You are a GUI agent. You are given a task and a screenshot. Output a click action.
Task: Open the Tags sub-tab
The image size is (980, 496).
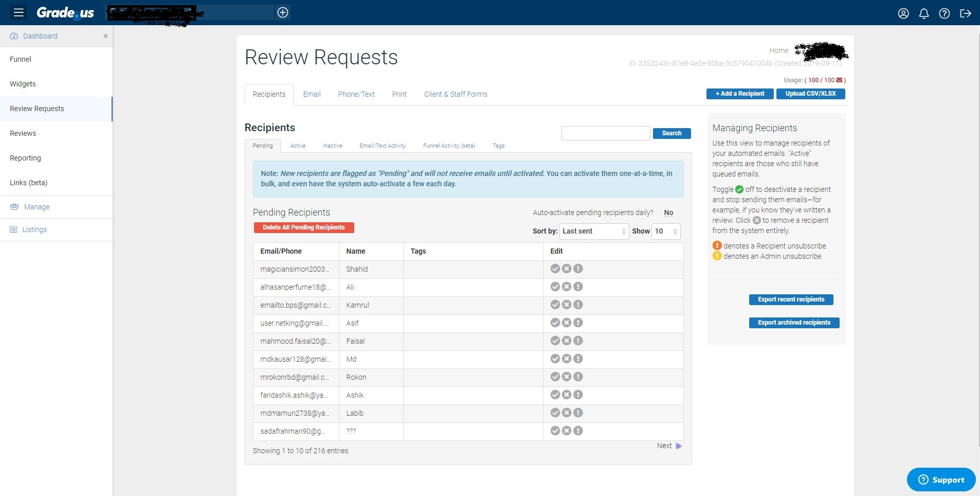[498, 146]
